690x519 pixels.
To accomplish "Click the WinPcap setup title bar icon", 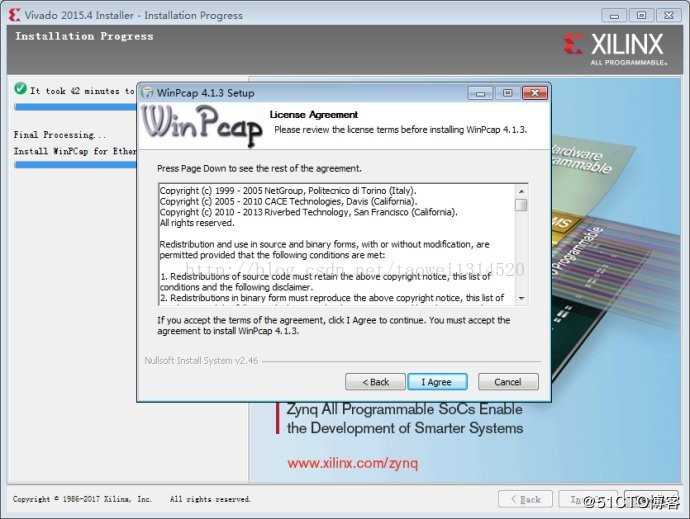I will click(x=148, y=93).
